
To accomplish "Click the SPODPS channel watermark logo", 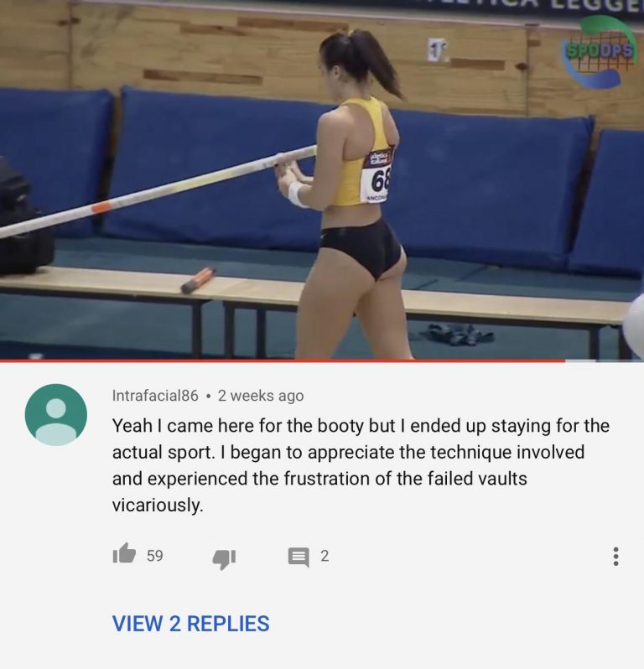I will click(599, 51).
